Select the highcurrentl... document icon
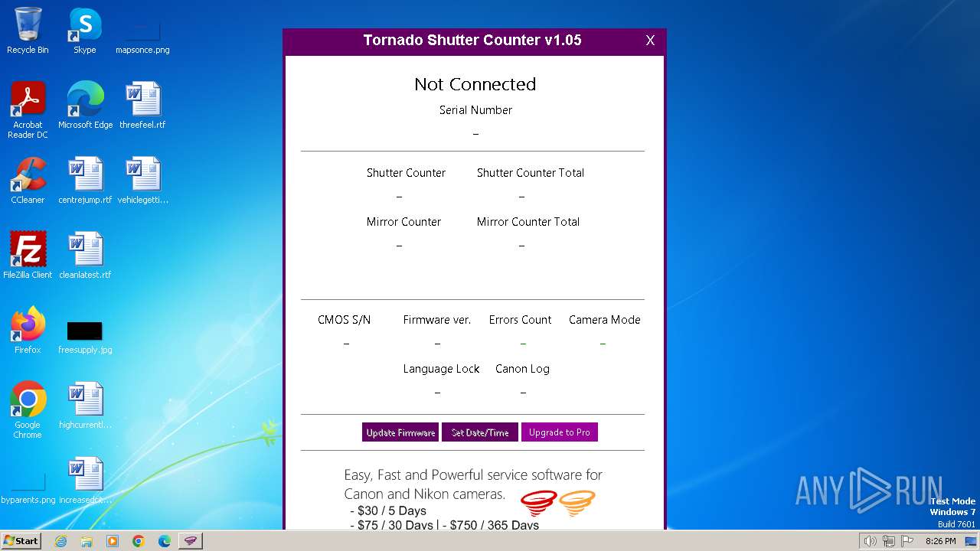Screen dimensions: 980x551 coord(85,406)
